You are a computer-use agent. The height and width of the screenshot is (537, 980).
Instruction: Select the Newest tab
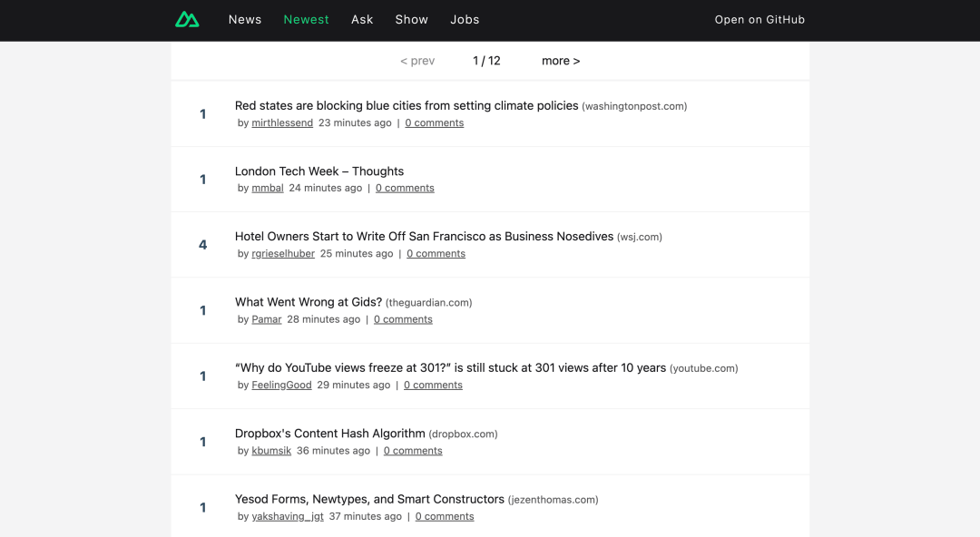pyautogui.click(x=306, y=19)
